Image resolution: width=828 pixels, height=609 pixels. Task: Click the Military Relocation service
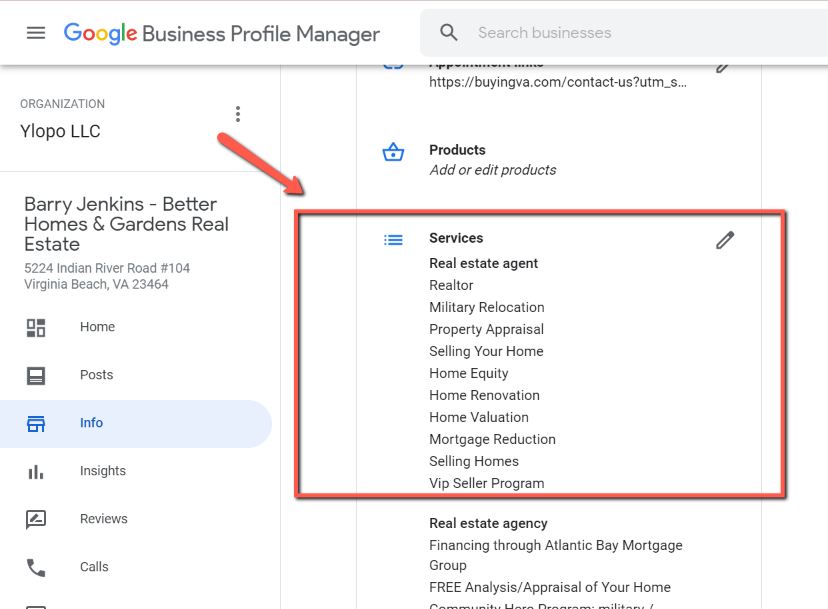[x=486, y=307]
